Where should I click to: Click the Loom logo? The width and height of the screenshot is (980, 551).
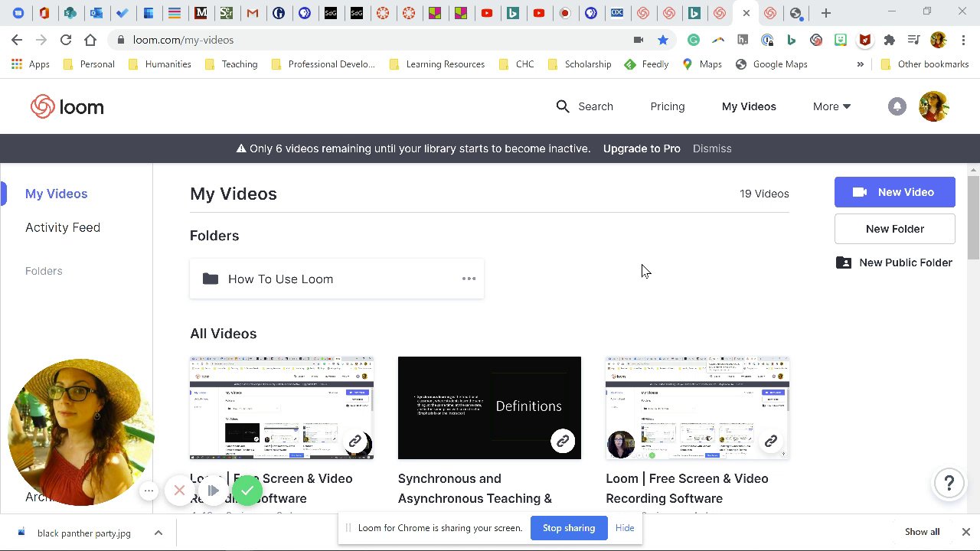pyautogui.click(x=67, y=107)
